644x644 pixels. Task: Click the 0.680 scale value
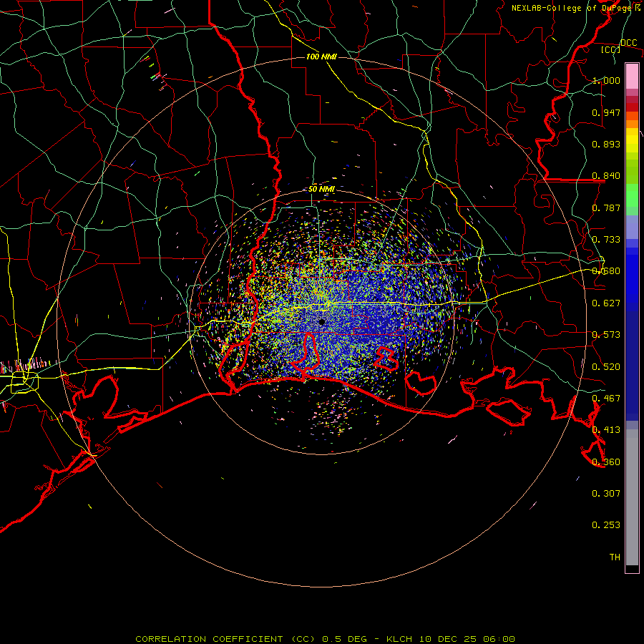click(x=606, y=271)
